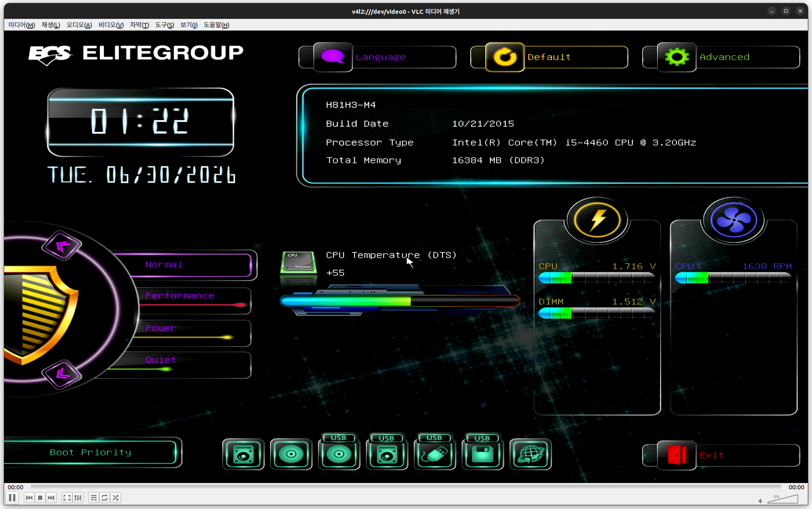812x509 pixels.
Task: Click the ECS ELITEGROUP logo
Action: coord(136,54)
